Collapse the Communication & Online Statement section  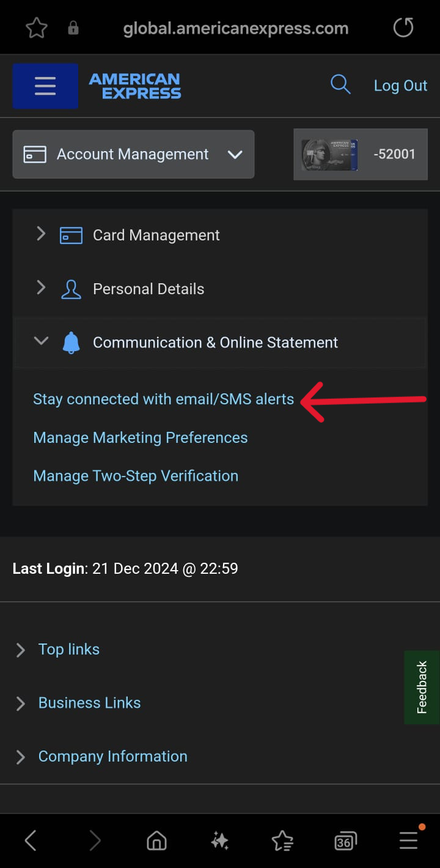(40, 341)
